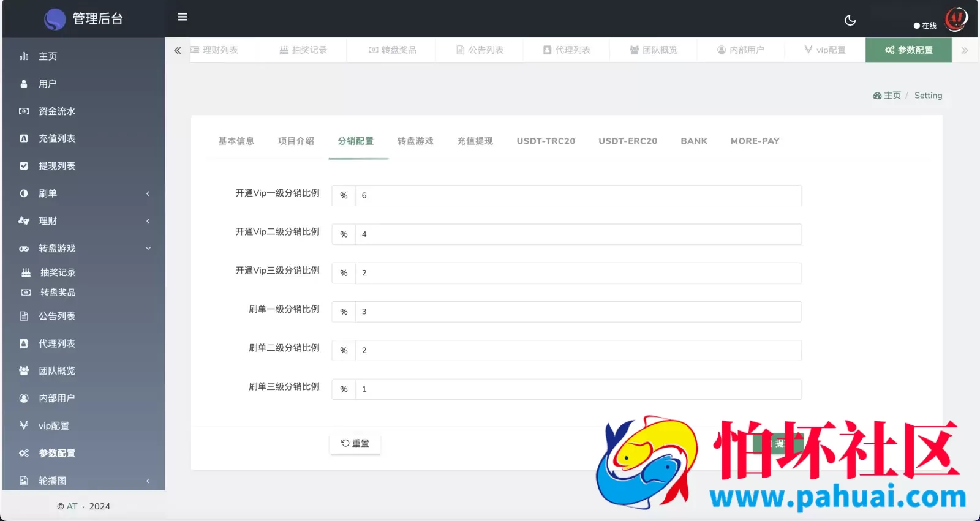Click the 刷单二级分销比例 input field
The height and width of the screenshot is (521, 980).
pos(578,350)
